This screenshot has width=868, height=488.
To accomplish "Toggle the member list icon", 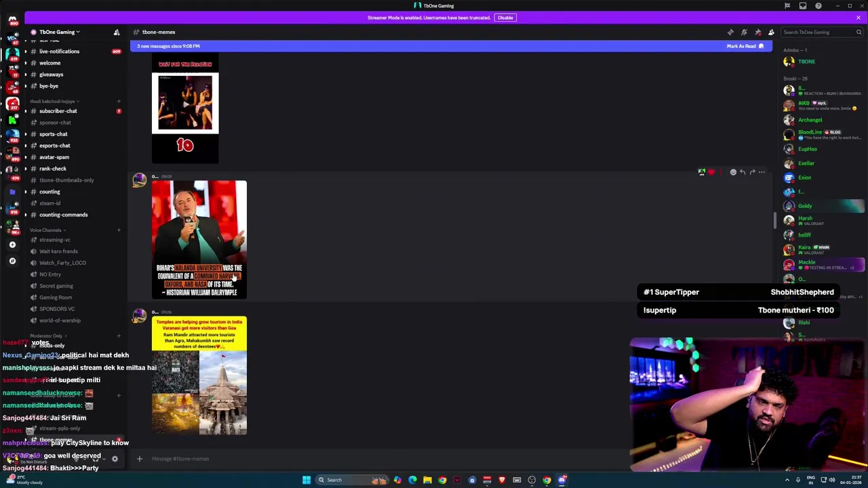I will click(x=771, y=32).
